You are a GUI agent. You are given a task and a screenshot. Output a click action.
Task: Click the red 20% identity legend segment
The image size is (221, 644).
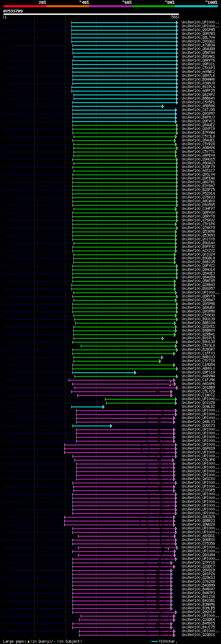[25, 6]
